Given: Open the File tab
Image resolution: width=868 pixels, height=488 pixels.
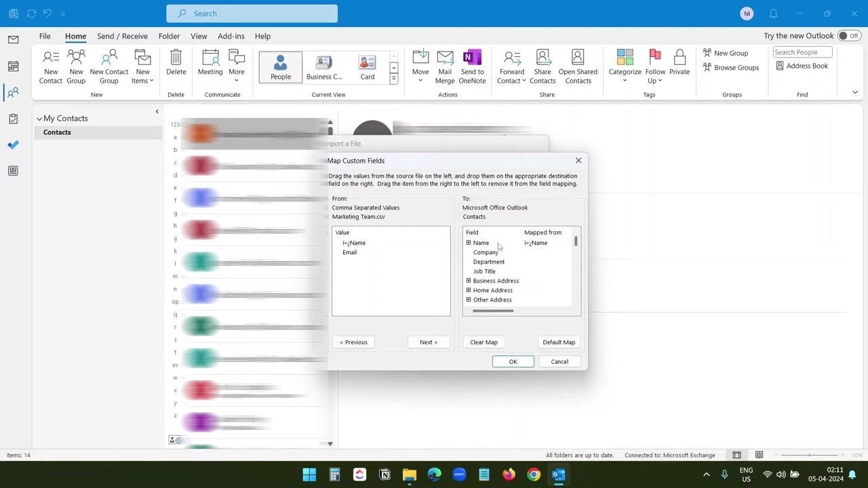Looking at the screenshot, I should (x=45, y=36).
